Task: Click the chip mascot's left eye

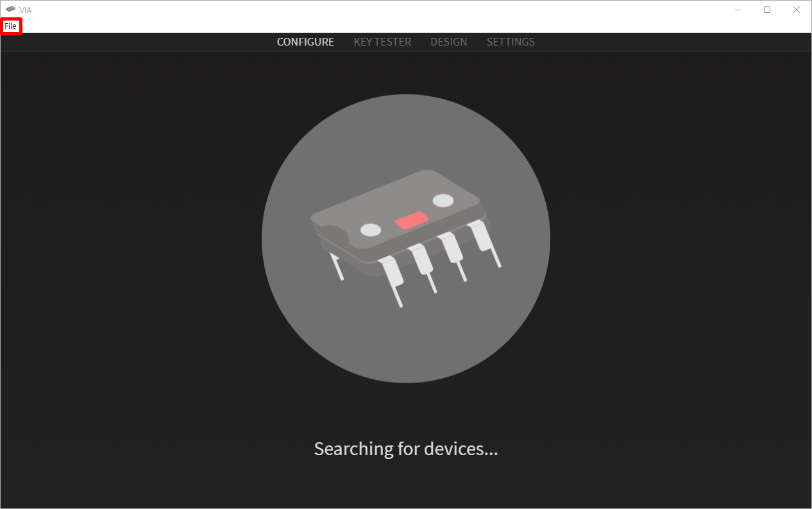Action: click(371, 230)
